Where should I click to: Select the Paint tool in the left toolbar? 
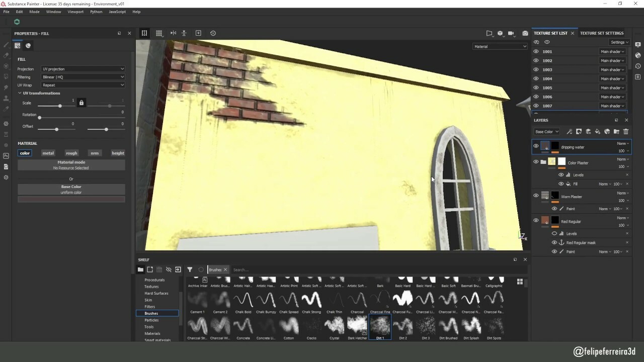pos(6,44)
